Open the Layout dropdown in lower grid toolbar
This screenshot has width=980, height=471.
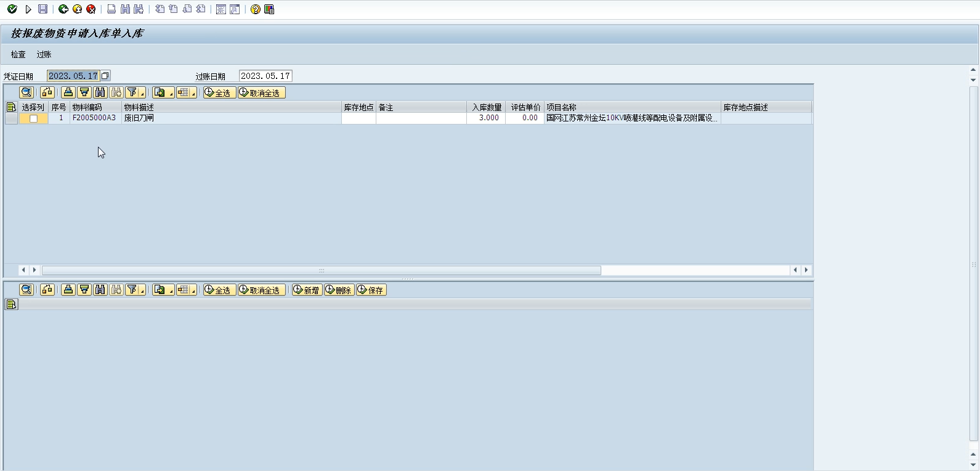tap(193, 291)
